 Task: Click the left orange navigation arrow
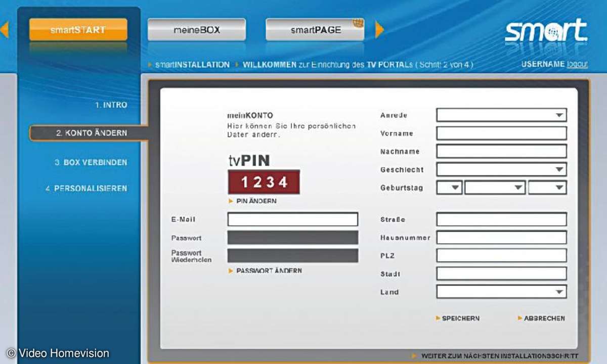(5, 30)
